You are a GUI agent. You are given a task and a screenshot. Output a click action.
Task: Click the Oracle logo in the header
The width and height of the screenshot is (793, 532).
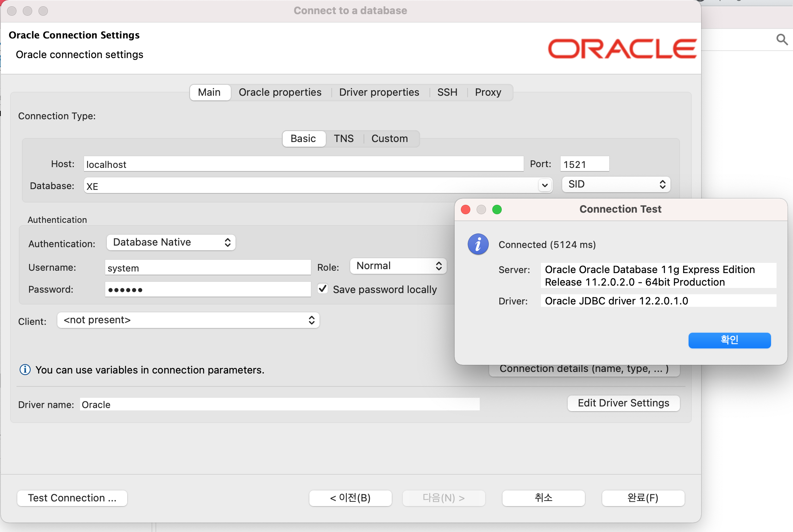(x=622, y=49)
